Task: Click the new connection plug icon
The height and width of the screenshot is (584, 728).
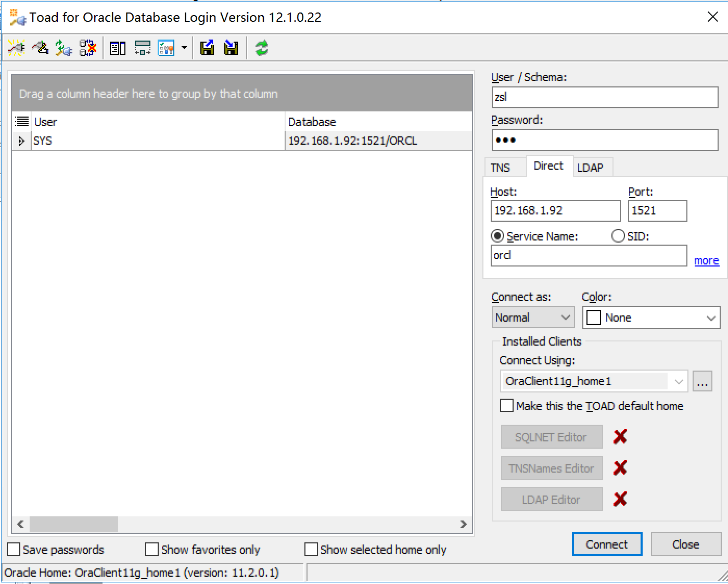Action: pyautogui.click(x=16, y=48)
